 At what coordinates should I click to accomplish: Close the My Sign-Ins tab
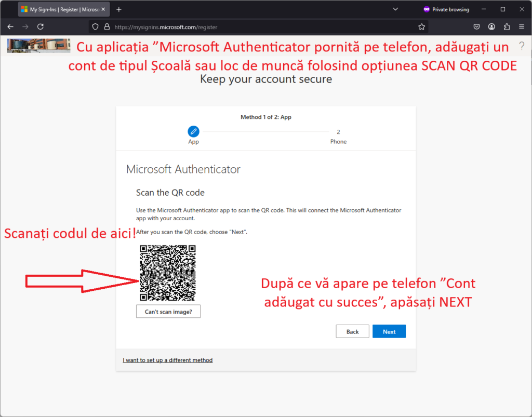click(x=103, y=9)
